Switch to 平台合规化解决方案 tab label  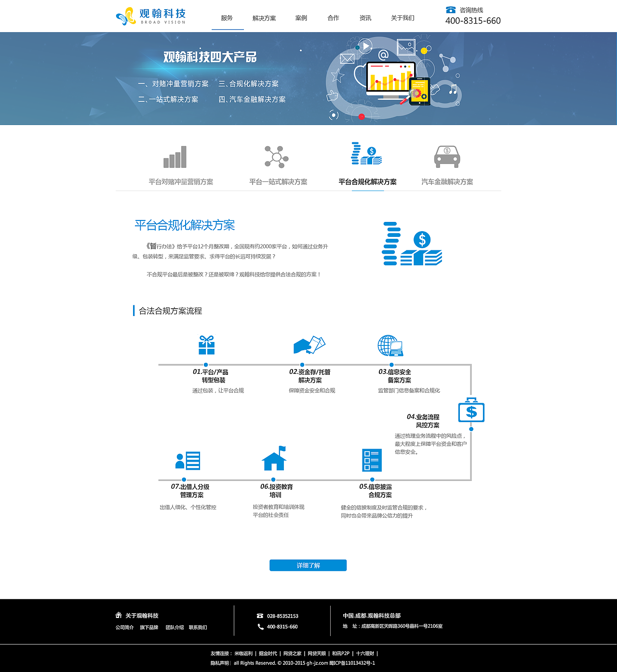pos(368,182)
